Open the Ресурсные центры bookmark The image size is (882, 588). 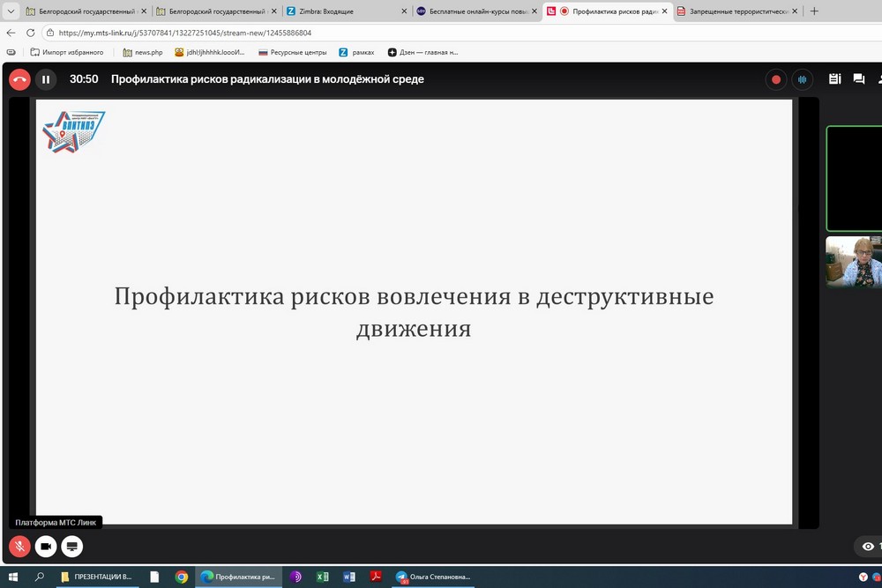[292, 52]
